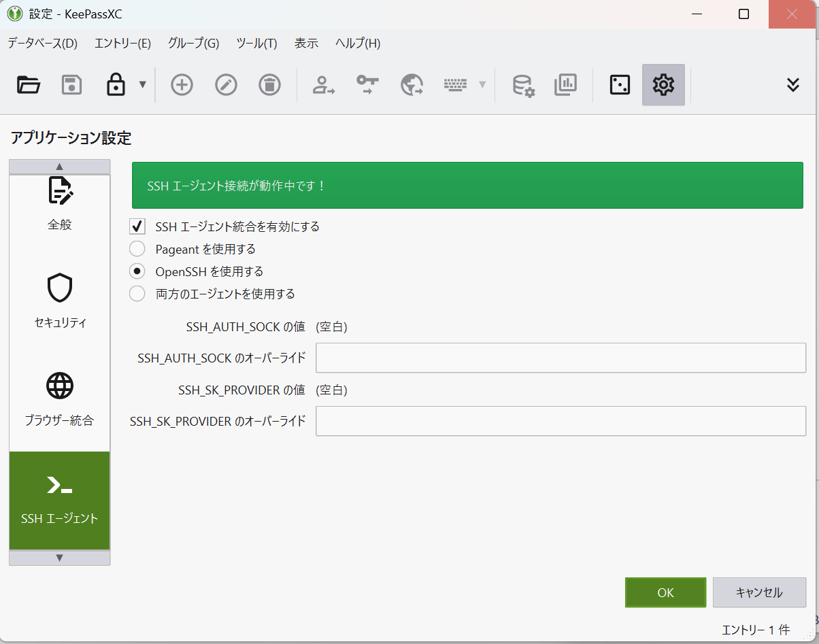Click the copy password key icon

pos(367,85)
